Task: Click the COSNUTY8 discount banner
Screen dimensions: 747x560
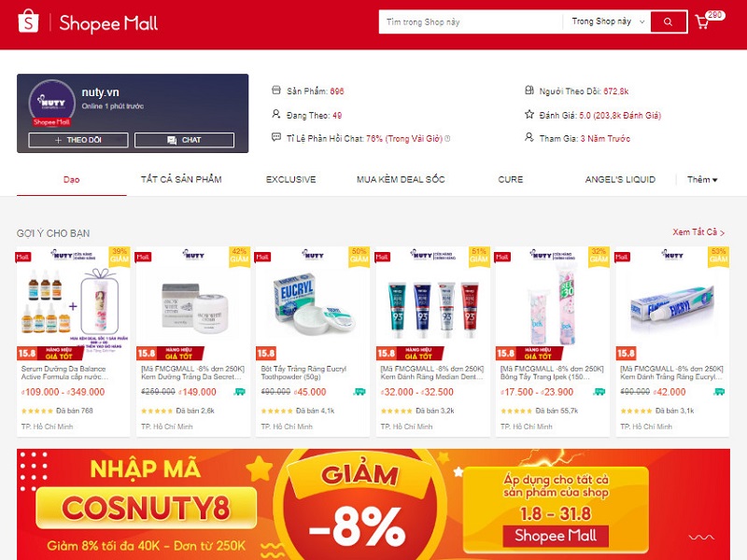Action: click(x=373, y=504)
